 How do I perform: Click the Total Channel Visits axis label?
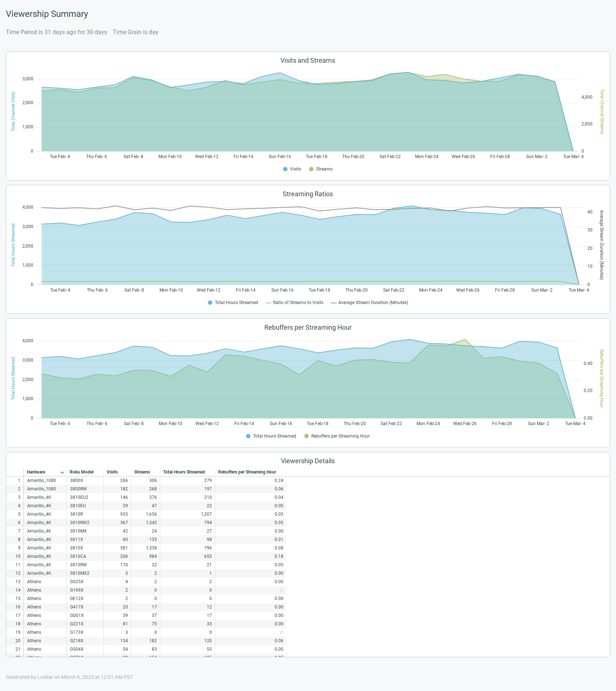(13, 111)
